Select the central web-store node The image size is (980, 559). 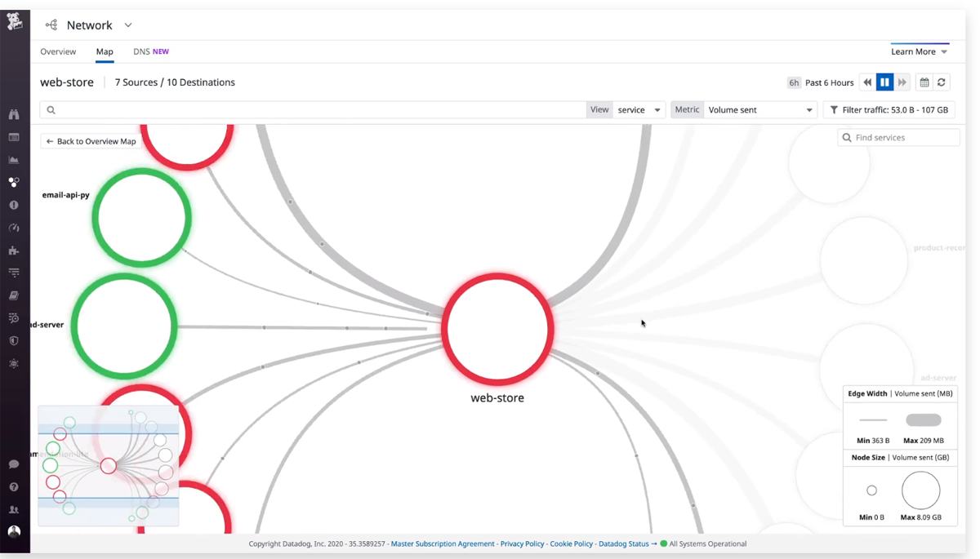(497, 329)
